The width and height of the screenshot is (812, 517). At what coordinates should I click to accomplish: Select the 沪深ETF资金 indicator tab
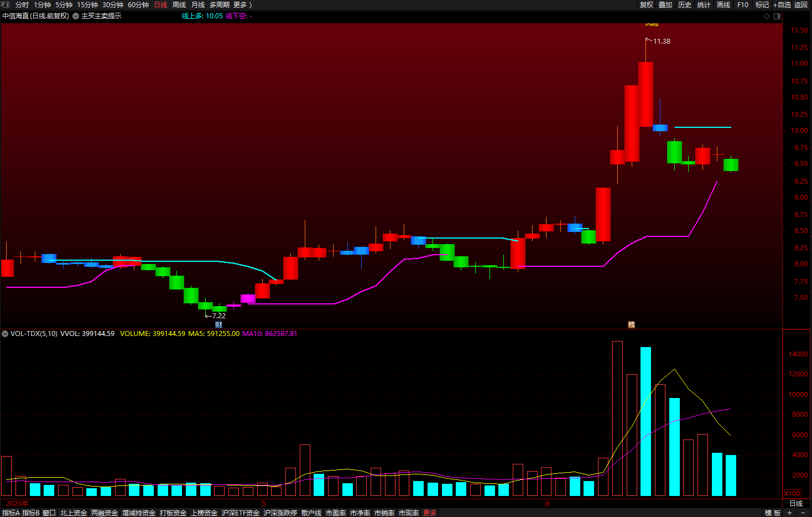241,513
